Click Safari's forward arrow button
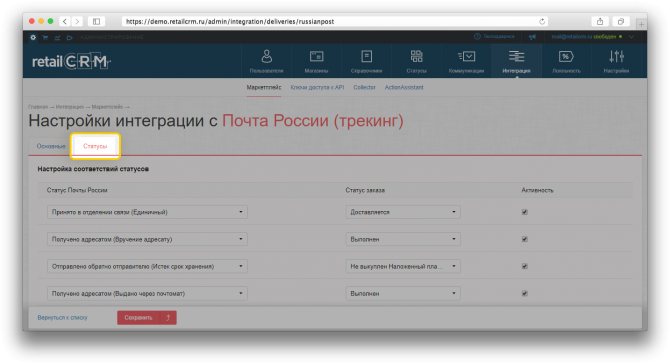This screenshot has height=364, width=670. (x=77, y=21)
